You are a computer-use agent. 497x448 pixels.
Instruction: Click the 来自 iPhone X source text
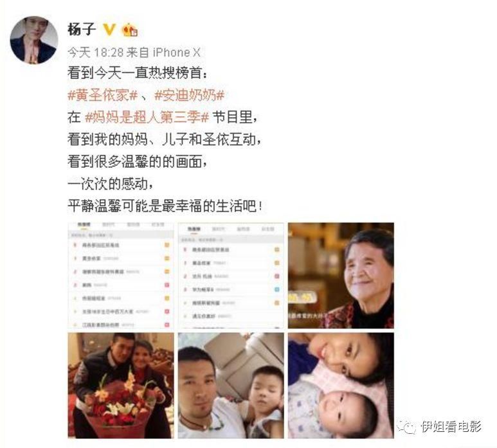pyautogui.click(x=163, y=52)
